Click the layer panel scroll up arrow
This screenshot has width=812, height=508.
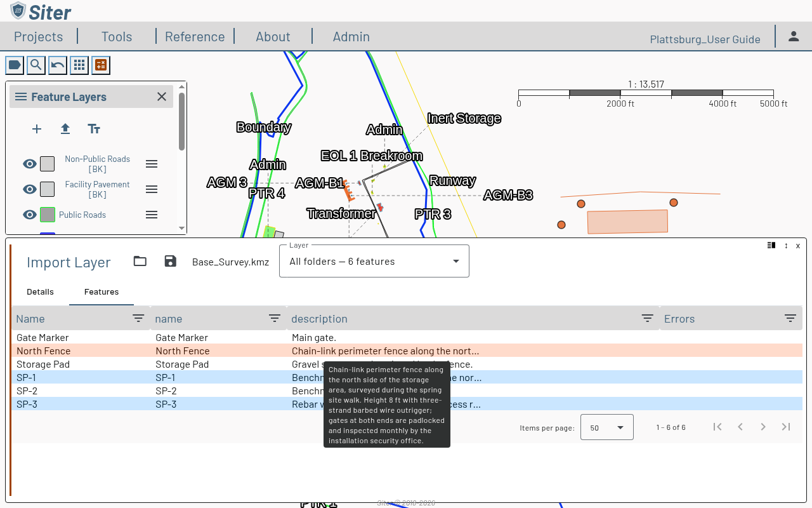pyautogui.click(x=182, y=86)
